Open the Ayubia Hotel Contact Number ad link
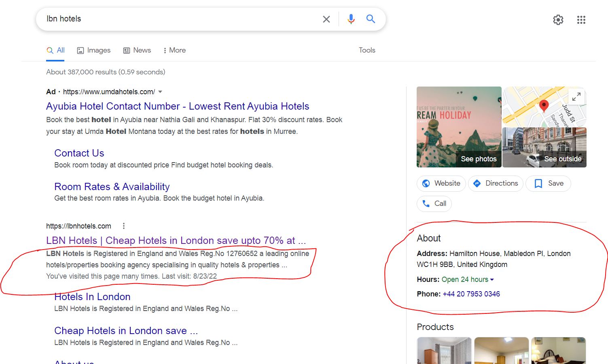This screenshot has width=608, height=364. click(x=178, y=106)
